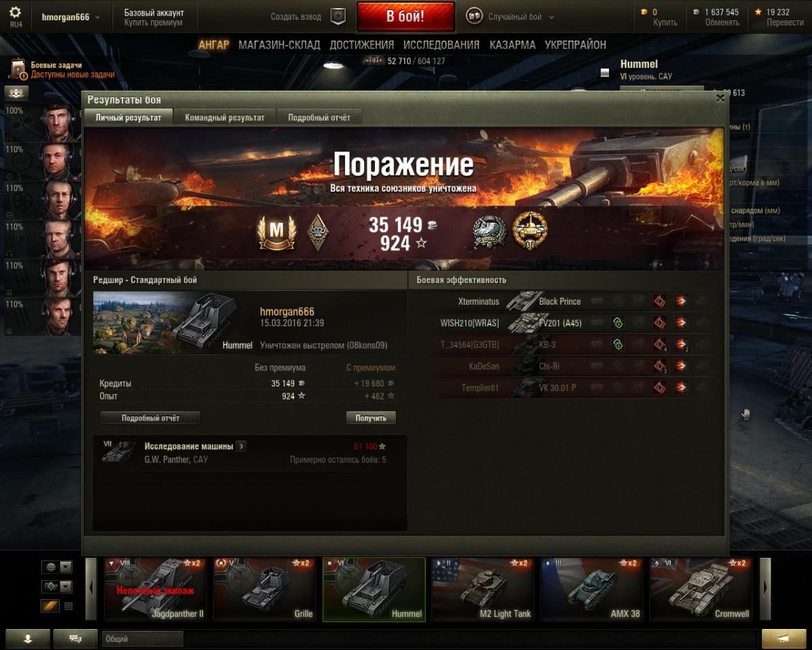Viewport: 812px width, 650px height.
Task: Click the contacts button at bottom left
Action: pos(28,638)
